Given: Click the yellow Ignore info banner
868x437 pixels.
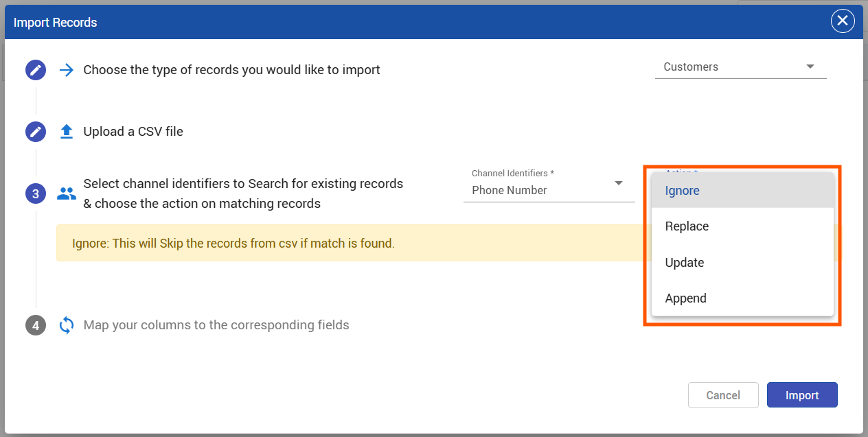Looking at the screenshot, I should coord(343,244).
